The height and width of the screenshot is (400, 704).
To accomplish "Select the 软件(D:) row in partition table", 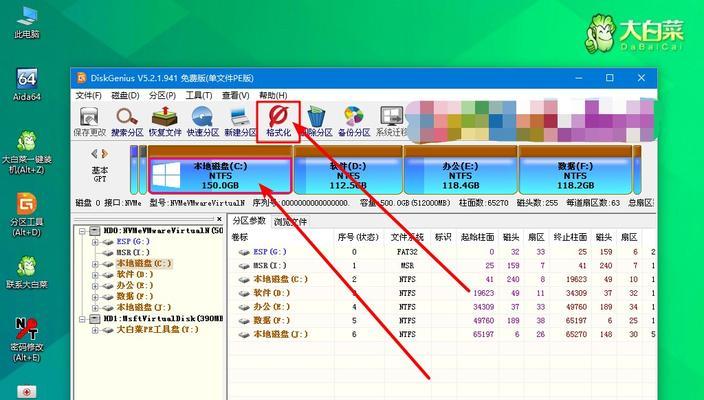I will pos(442,293).
